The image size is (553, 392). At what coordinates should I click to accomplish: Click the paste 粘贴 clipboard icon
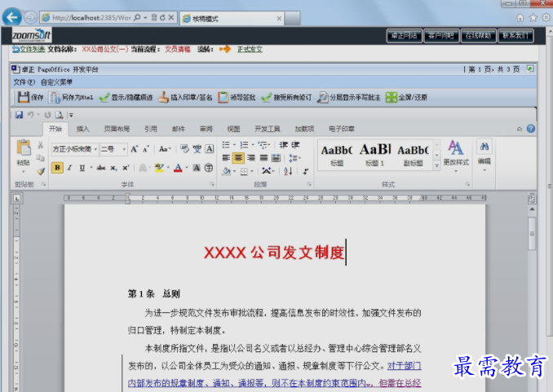(x=24, y=148)
